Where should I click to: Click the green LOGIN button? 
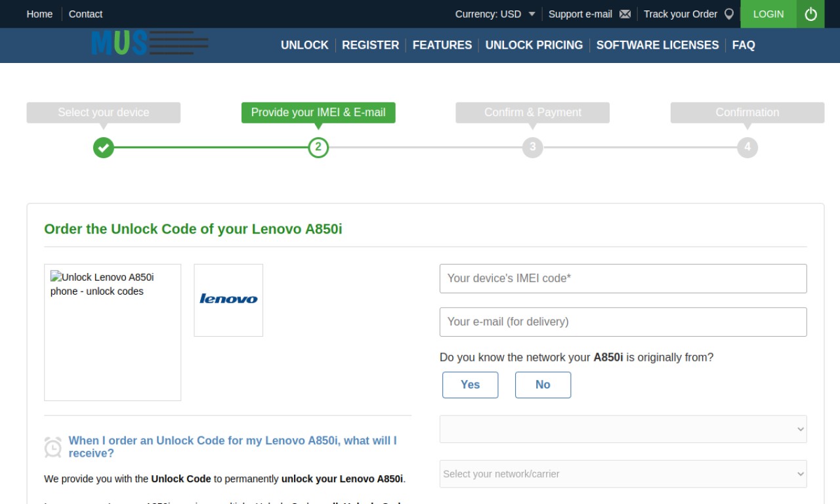(768, 14)
